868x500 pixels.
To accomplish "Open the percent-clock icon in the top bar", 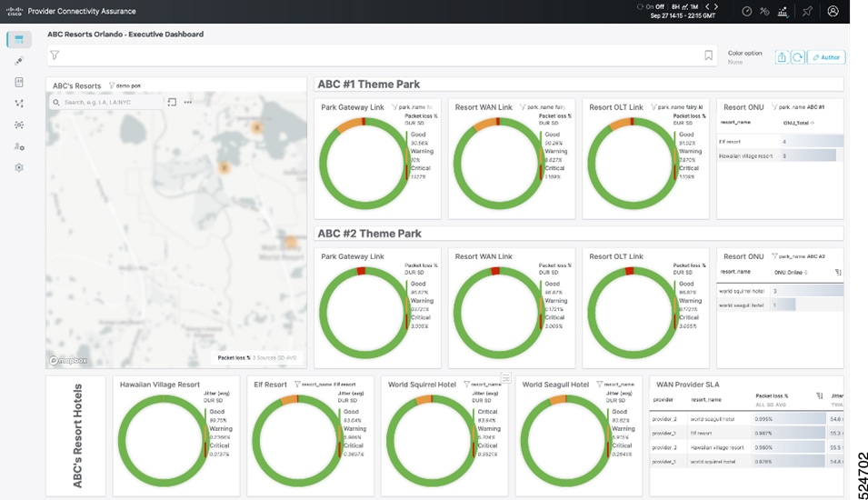I will 764,11.
